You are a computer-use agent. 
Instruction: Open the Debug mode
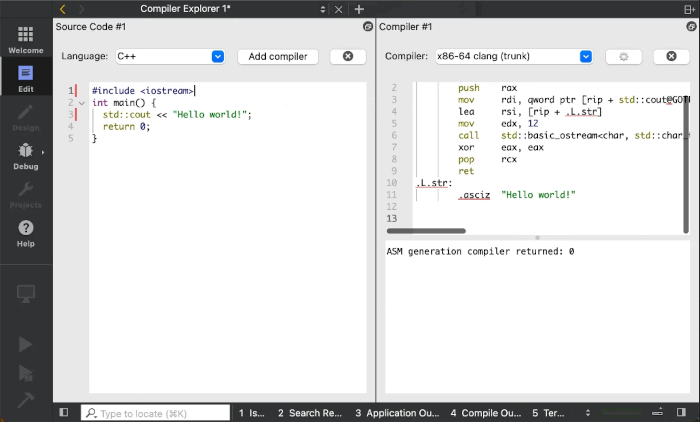click(x=26, y=155)
